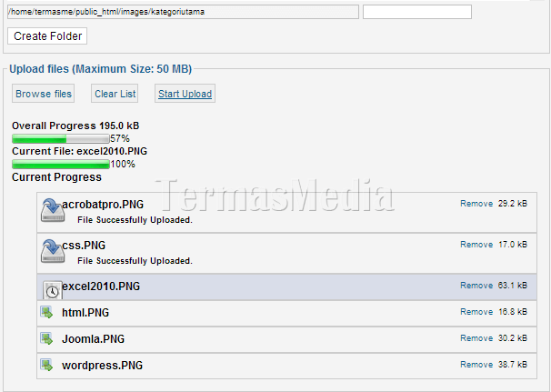Select the excel2010.PNG file name in the list
The width and height of the screenshot is (551, 392).
(101, 286)
